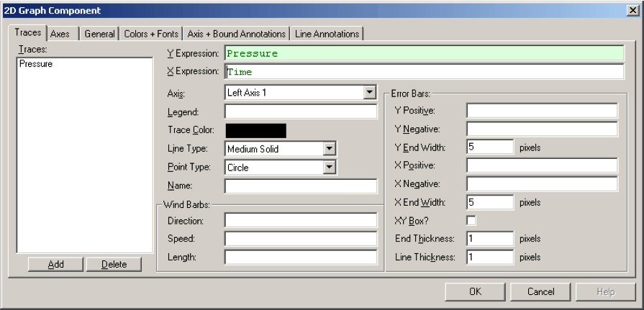The image size is (644, 310).
Task: Click the Y End Width field
Action: (x=489, y=147)
